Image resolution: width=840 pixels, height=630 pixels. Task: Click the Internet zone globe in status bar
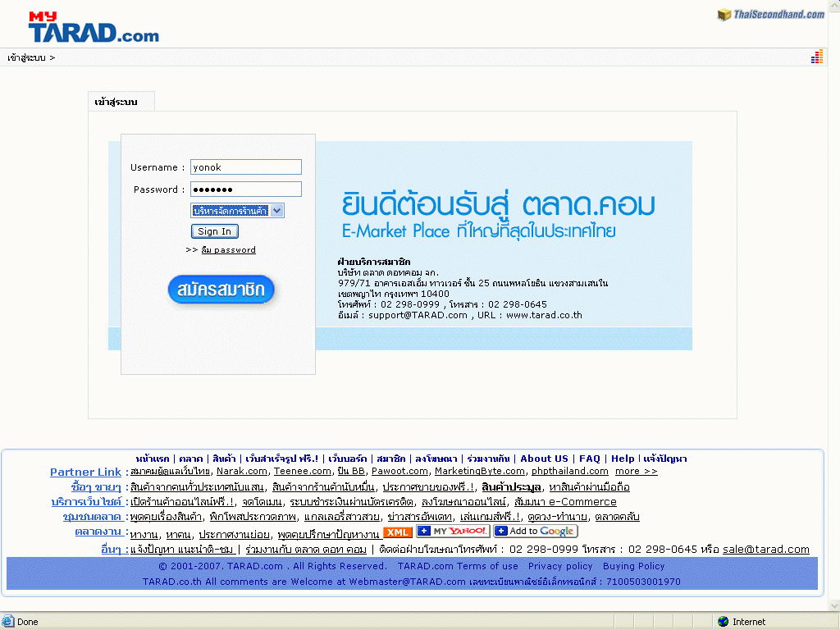(723, 622)
